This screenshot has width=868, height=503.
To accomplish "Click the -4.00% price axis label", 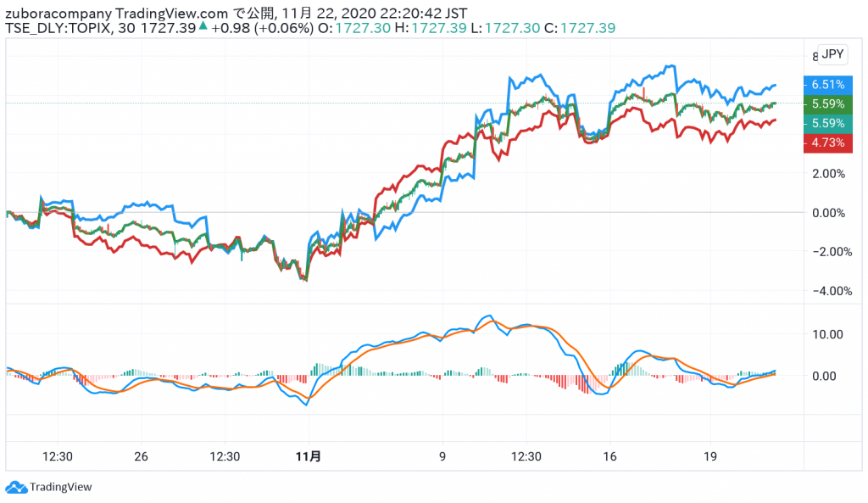I will point(826,291).
